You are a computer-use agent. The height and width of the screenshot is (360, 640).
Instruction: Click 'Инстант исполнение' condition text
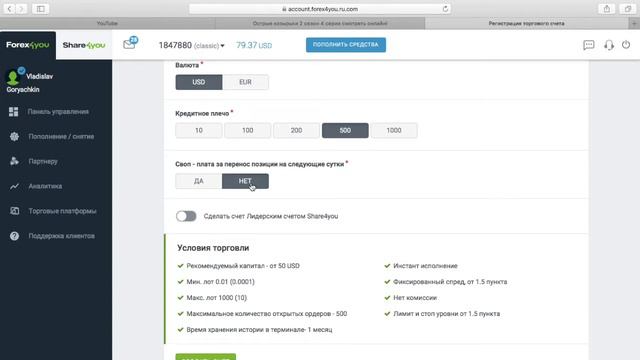click(x=425, y=266)
